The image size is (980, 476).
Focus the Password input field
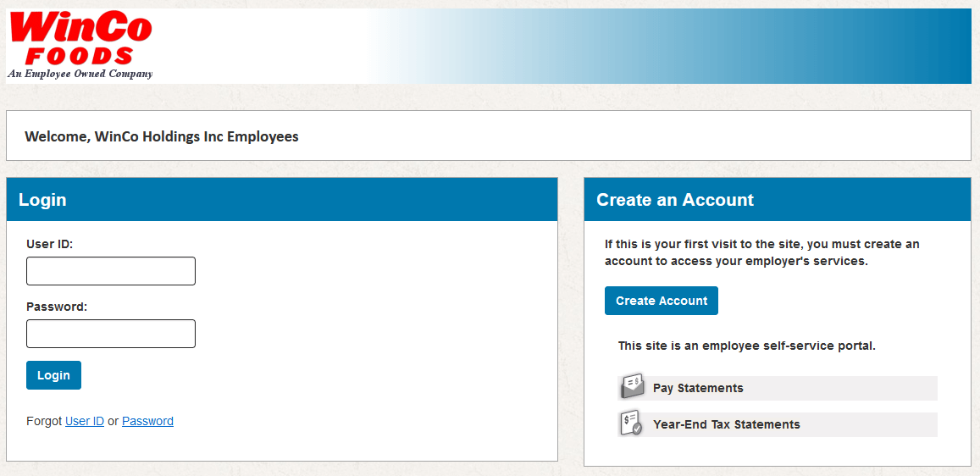111,334
